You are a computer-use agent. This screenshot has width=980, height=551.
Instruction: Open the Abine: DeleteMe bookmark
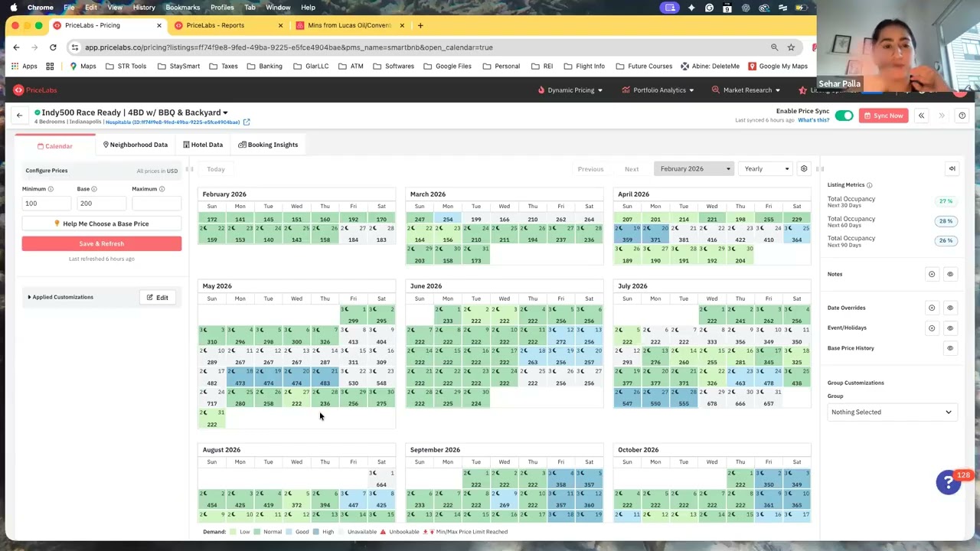[710, 66]
